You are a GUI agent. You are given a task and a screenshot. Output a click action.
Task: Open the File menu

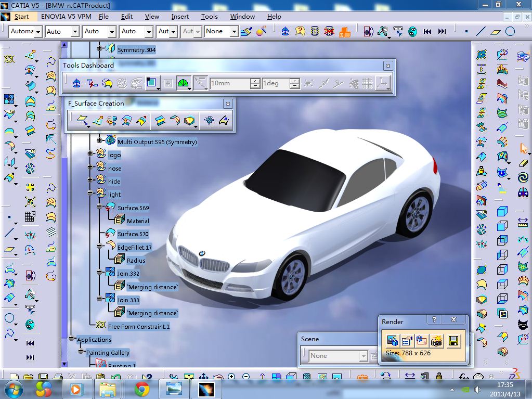point(103,16)
